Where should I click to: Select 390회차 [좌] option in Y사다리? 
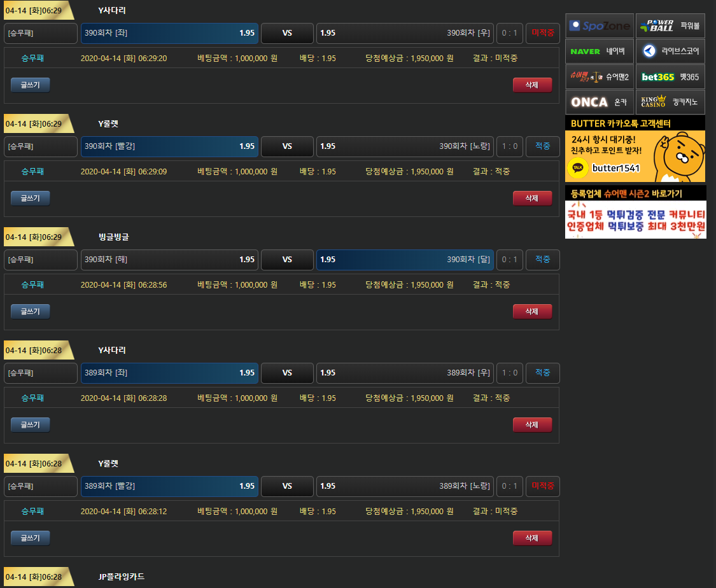[169, 33]
